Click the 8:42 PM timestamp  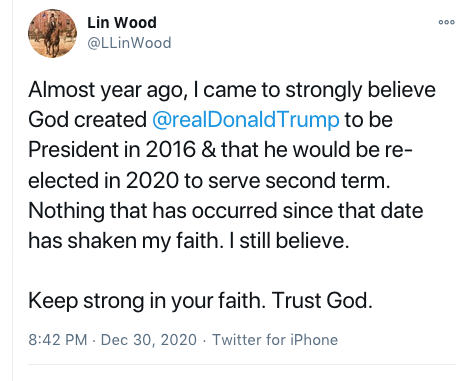pos(58,340)
